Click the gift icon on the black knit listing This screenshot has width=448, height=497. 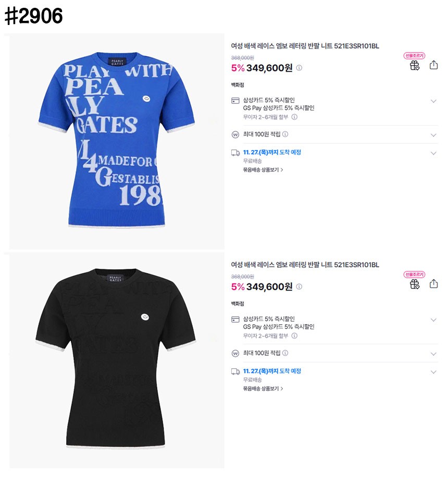tap(415, 284)
